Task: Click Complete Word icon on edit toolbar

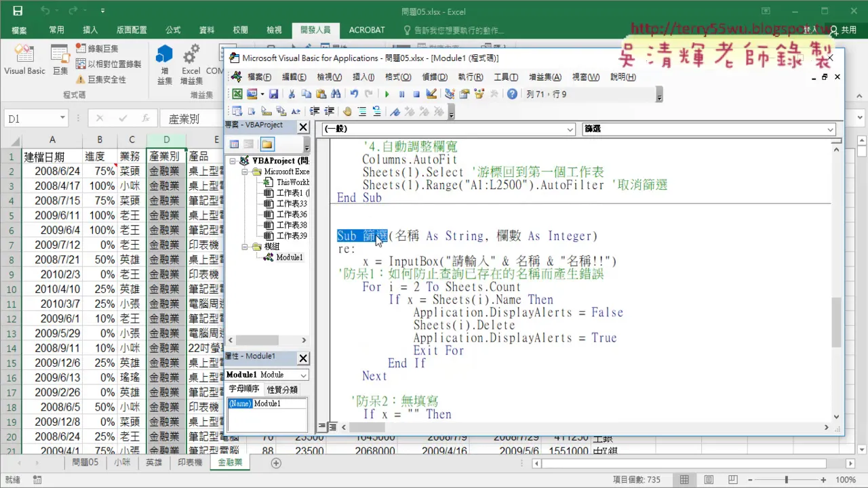Action: coord(296,111)
